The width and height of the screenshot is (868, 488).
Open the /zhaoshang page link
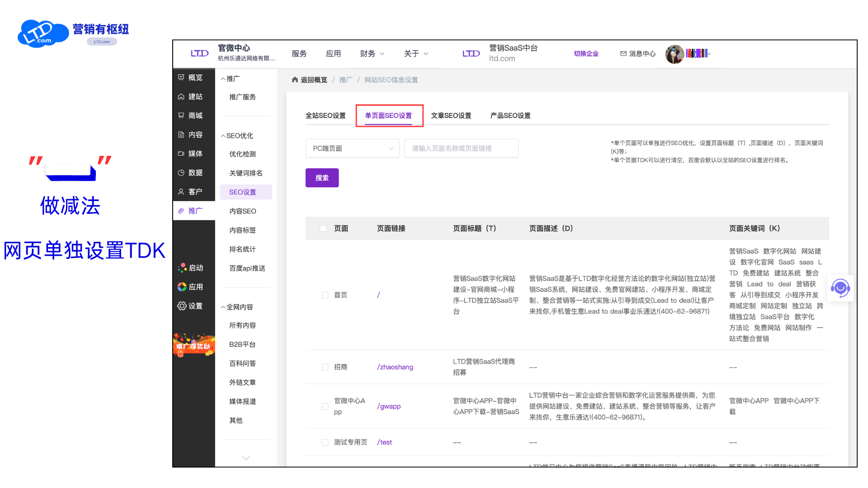[x=394, y=367]
